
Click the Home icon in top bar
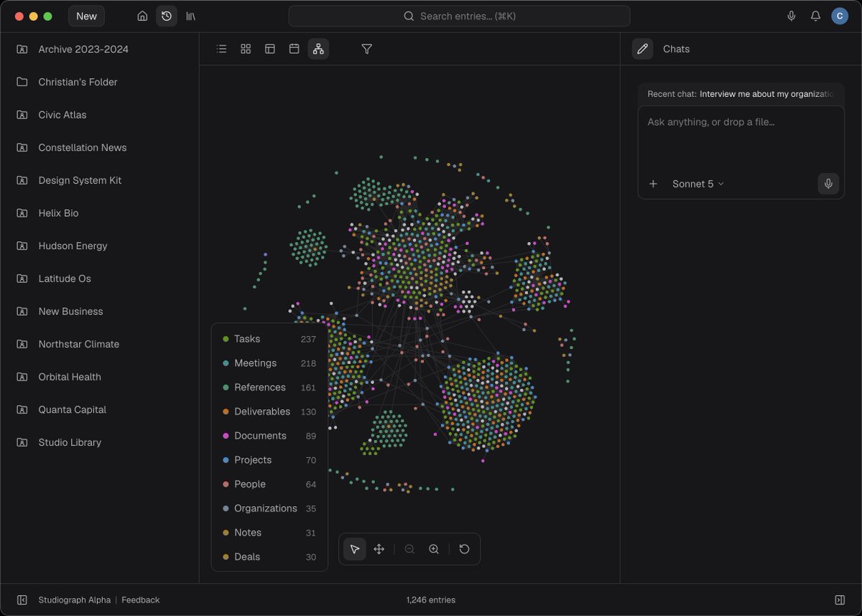point(142,16)
